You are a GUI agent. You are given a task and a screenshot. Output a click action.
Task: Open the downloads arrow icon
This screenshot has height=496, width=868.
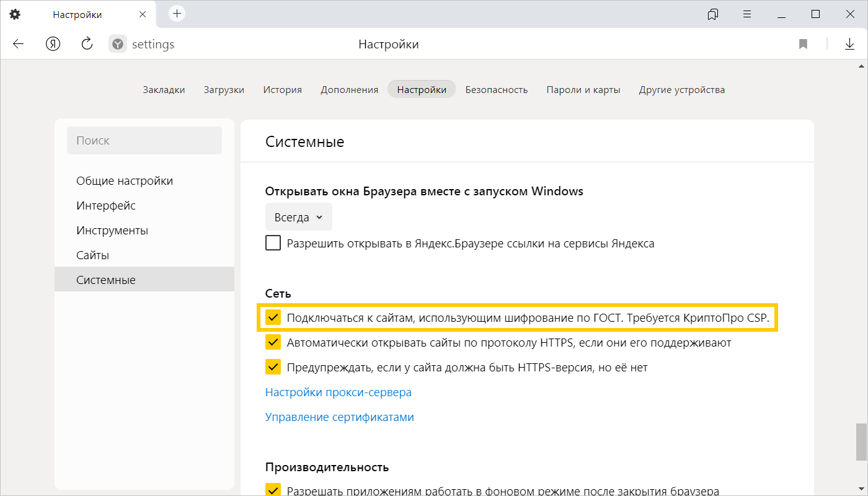(x=849, y=44)
